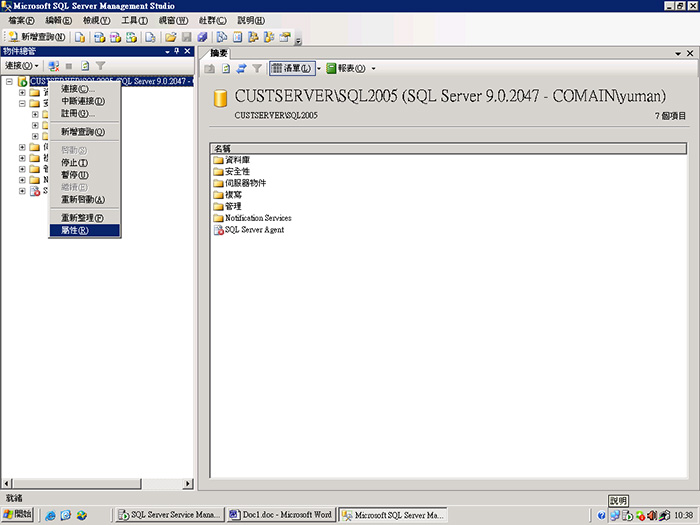Click the Analysis Services DMX Query icon
Viewport: 700px width, 525px height.
pos(116,37)
